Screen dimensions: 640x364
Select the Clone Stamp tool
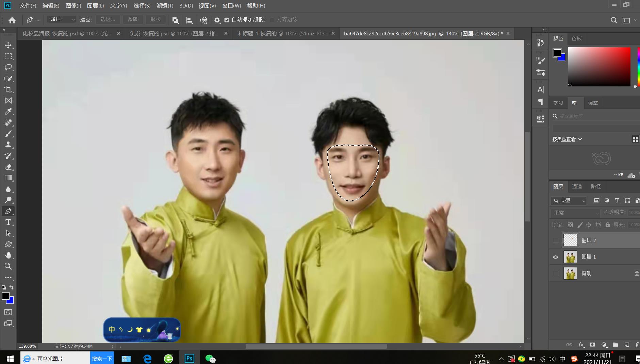click(x=8, y=145)
